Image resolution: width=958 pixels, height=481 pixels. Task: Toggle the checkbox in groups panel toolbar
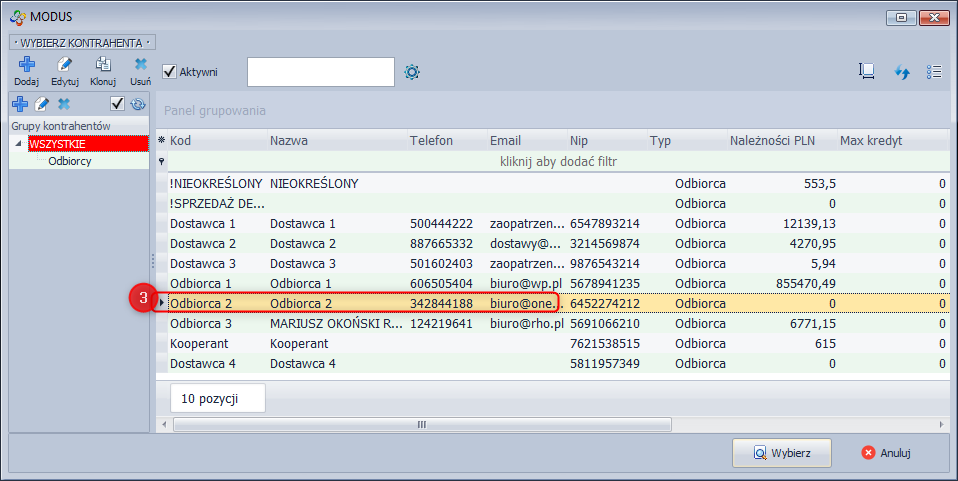pyautogui.click(x=117, y=104)
